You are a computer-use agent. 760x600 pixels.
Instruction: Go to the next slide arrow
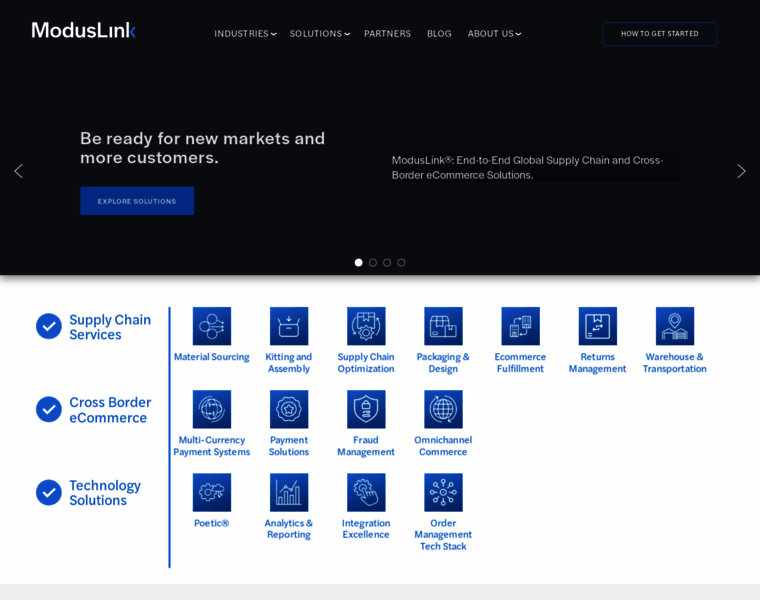(x=741, y=171)
